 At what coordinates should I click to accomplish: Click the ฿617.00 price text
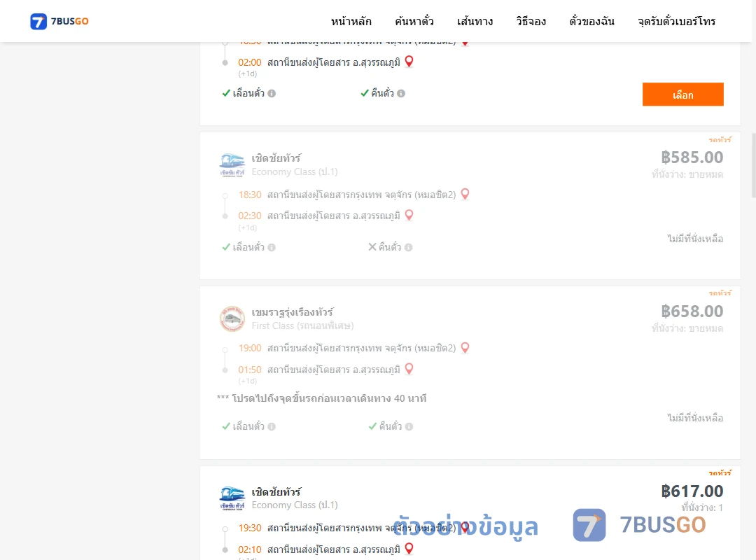[x=692, y=491]
